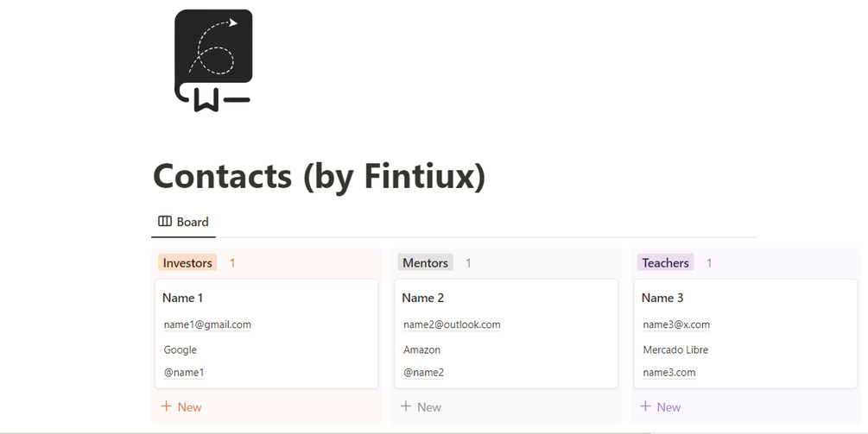Viewport: 868px width, 434px height.
Task: Click the plus icon under Investors
Action: (x=167, y=406)
